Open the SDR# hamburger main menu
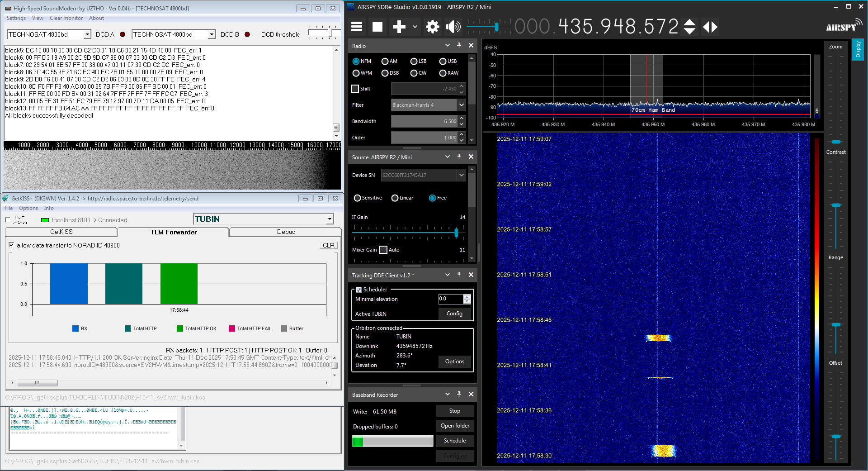868x471 pixels. point(357,27)
